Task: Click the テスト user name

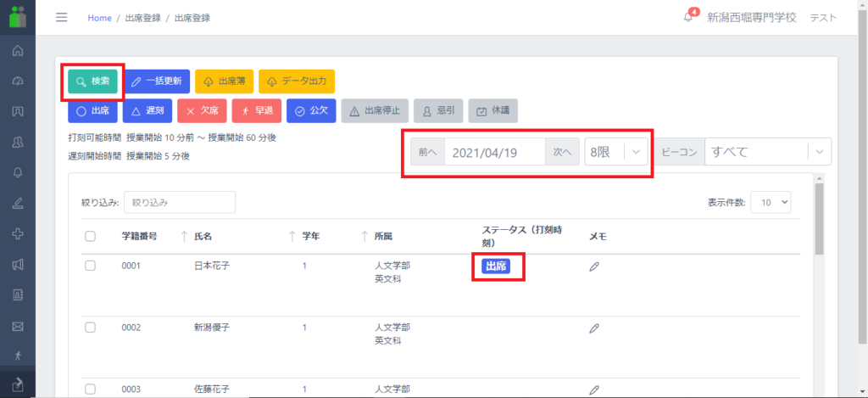Action: pyautogui.click(x=824, y=18)
